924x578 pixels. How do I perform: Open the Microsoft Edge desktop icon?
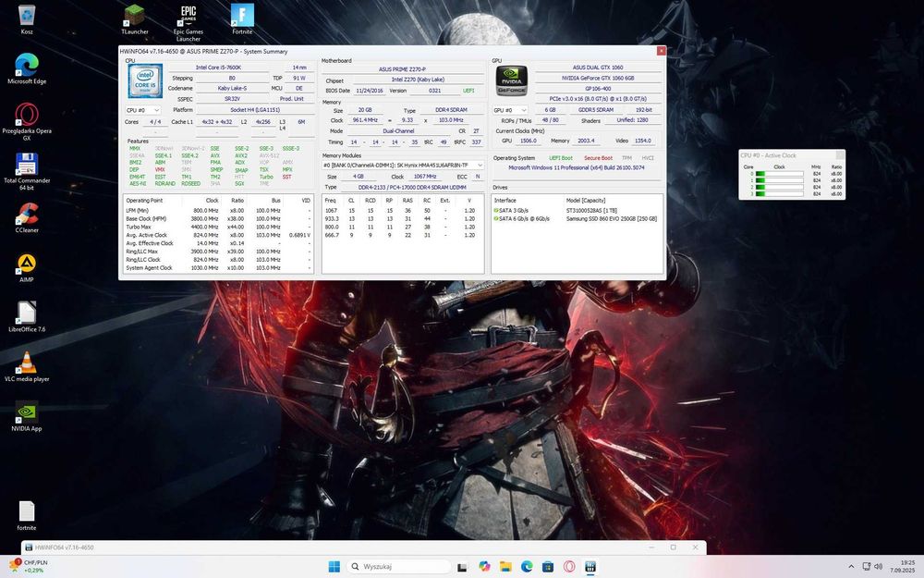[x=27, y=68]
